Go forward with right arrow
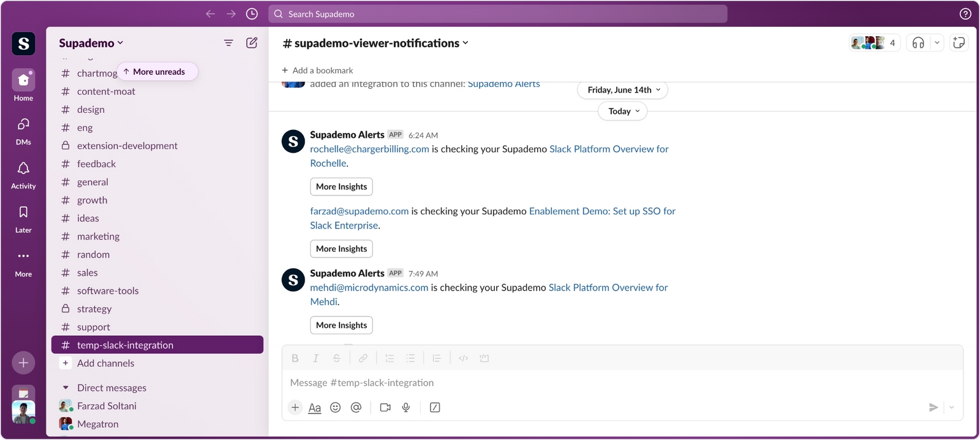Image resolution: width=980 pixels, height=440 pixels. tap(231, 13)
